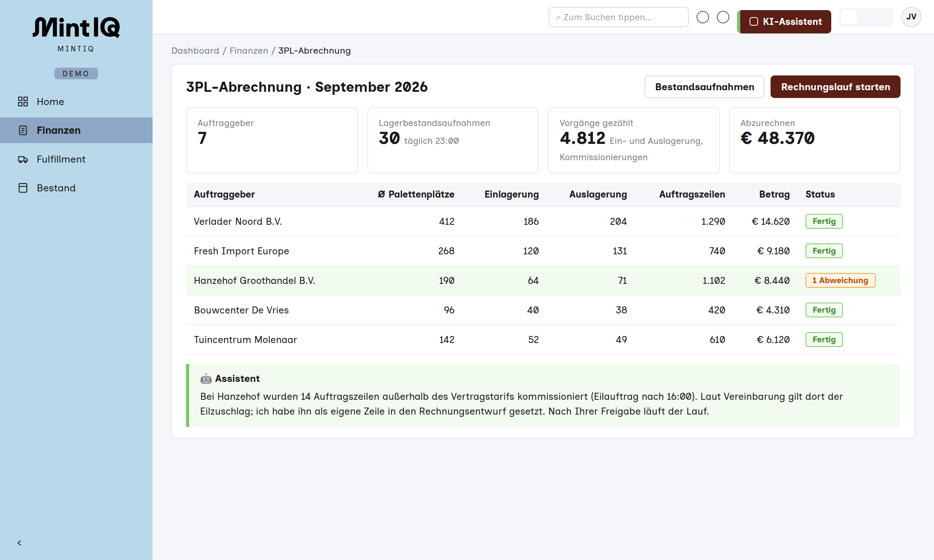This screenshot has width=934, height=560.
Task: Open the Hanzehof Groothandel B.V. row
Action: point(543,280)
